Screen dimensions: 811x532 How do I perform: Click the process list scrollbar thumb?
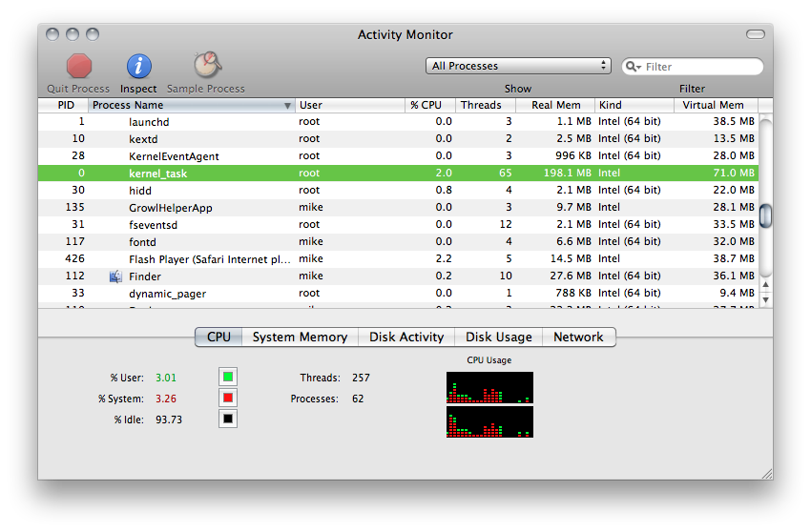coord(766,215)
